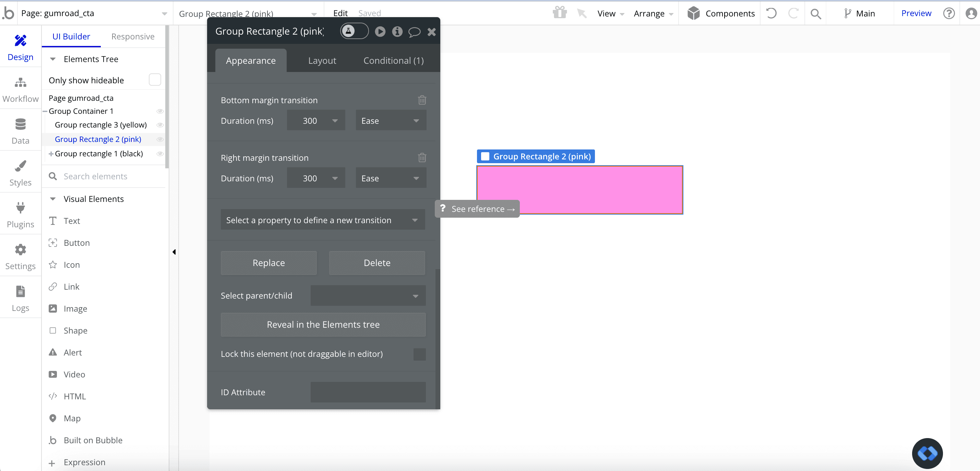Click the info icon in property editor header

[397, 32]
